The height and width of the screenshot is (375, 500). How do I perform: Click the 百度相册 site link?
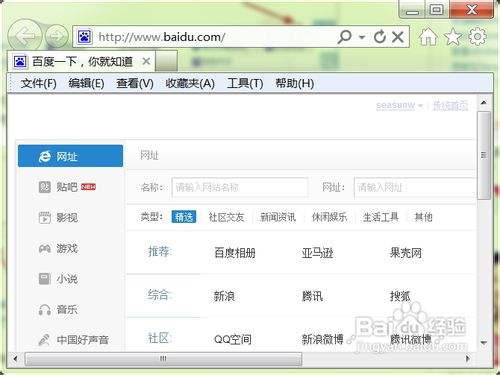point(235,253)
